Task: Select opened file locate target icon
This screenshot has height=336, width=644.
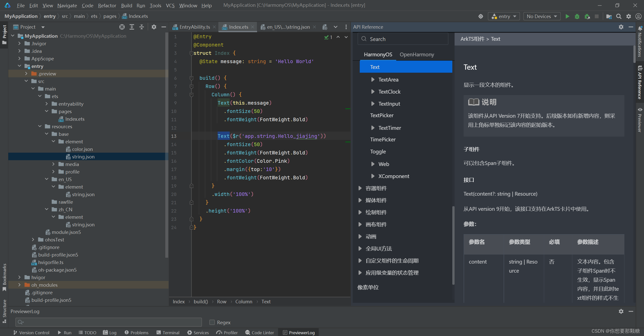Action: (x=122, y=27)
